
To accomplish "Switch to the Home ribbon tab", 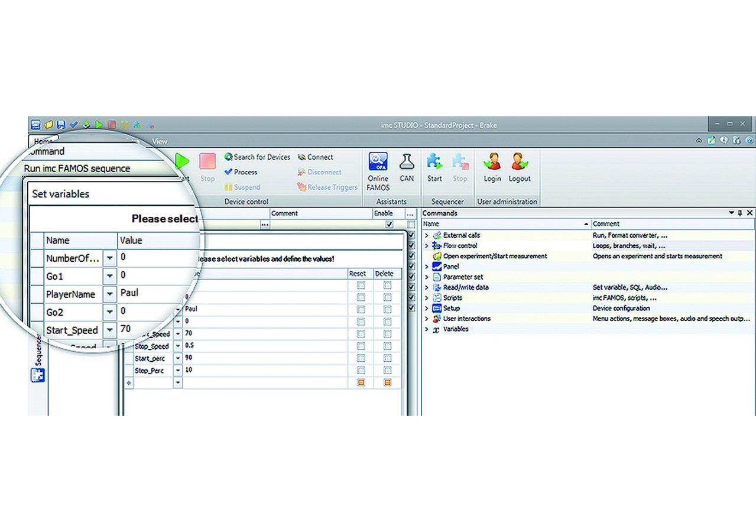I will [43, 141].
